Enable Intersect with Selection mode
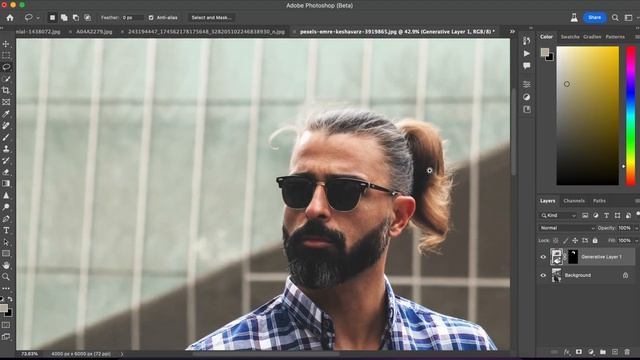Image resolution: width=640 pixels, height=360 pixels. point(87,18)
